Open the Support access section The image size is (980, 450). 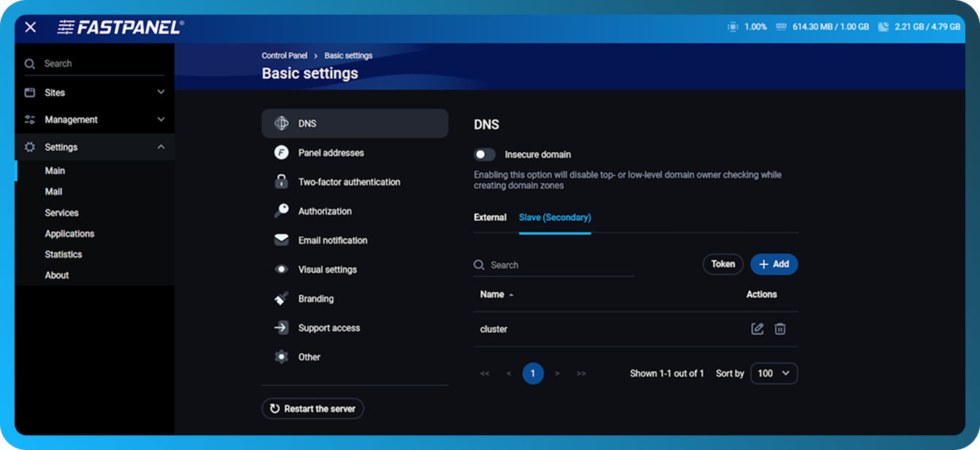coord(328,328)
